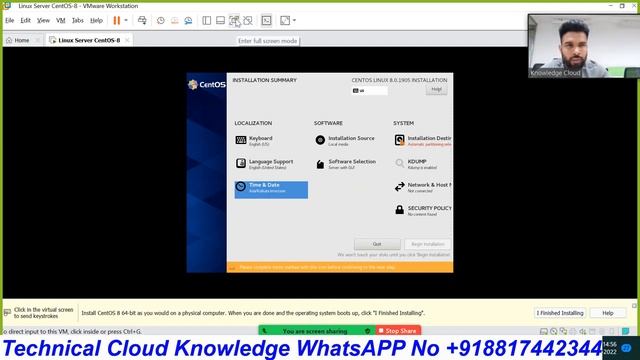Open the power options dropdown beside pause
This screenshot has height=360, width=640.
click(x=126, y=20)
